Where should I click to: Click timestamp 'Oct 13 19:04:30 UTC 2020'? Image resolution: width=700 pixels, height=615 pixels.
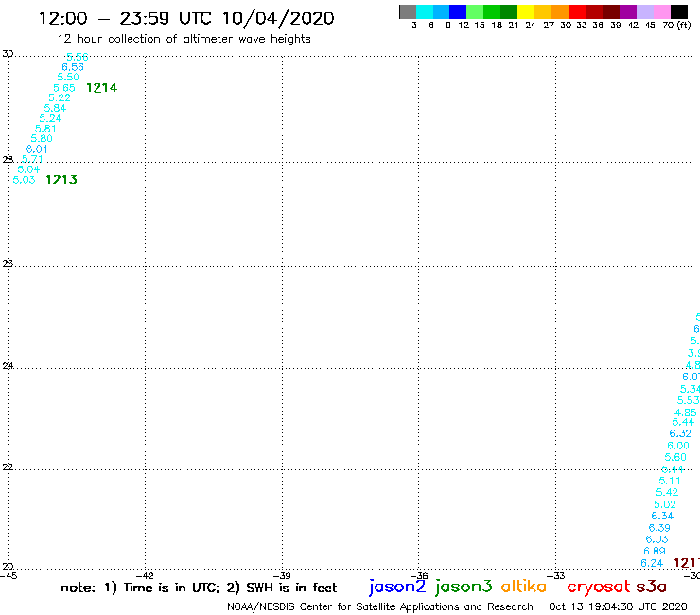(x=618, y=606)
